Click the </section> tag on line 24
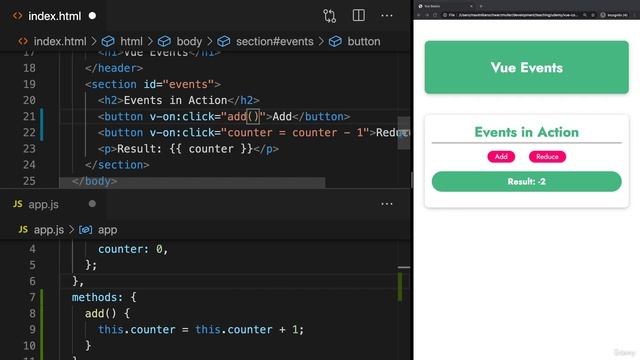Screen dimensions: 640x360 [117, 165]
